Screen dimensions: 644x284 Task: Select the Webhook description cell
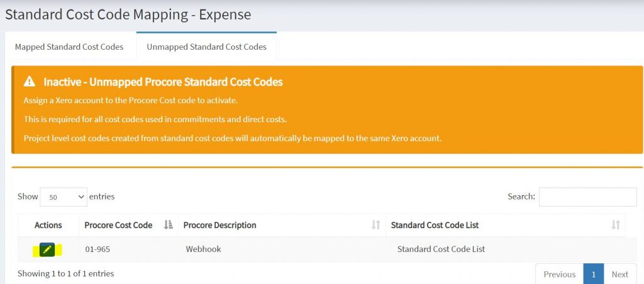tap(204, 249)
